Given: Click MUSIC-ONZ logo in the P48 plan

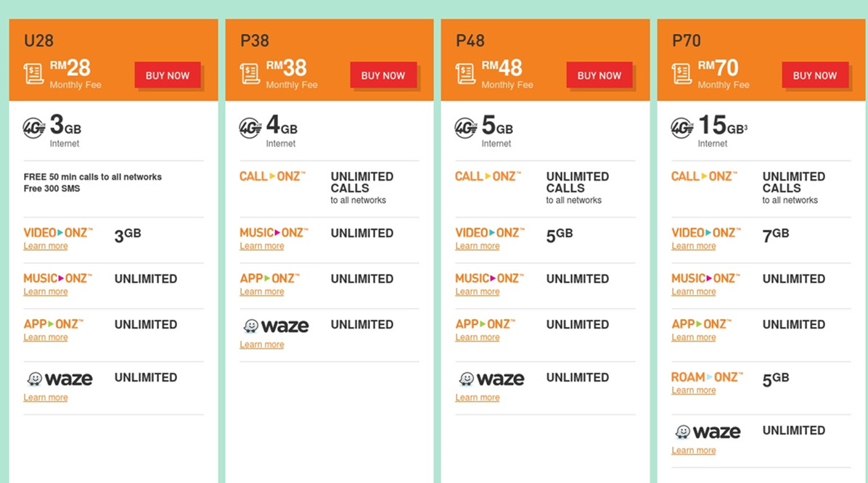Looking at the screenshot, I should pos(489,278).
